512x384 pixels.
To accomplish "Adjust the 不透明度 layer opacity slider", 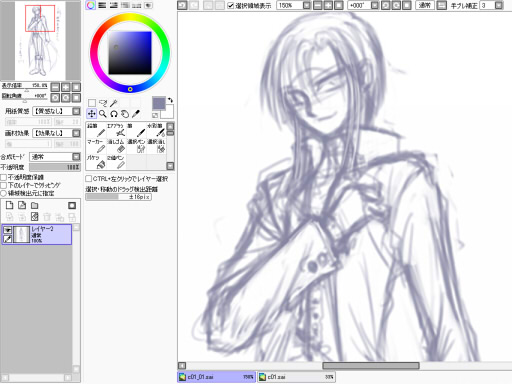I will click(x=55, y=167).
